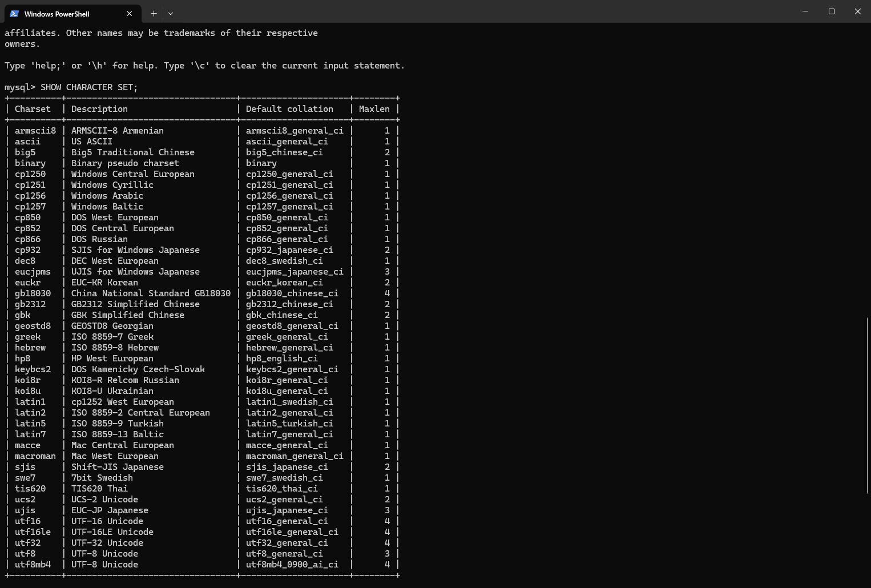Click 'utf32_general_ci' collation cell
Screen dimensions: 871x588
pos(287,543)
